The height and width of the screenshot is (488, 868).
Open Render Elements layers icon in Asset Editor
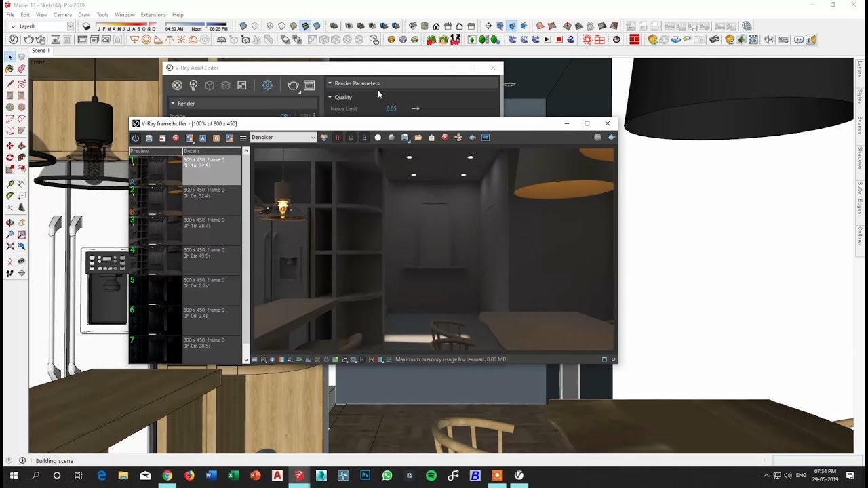(x=226, y=85)
